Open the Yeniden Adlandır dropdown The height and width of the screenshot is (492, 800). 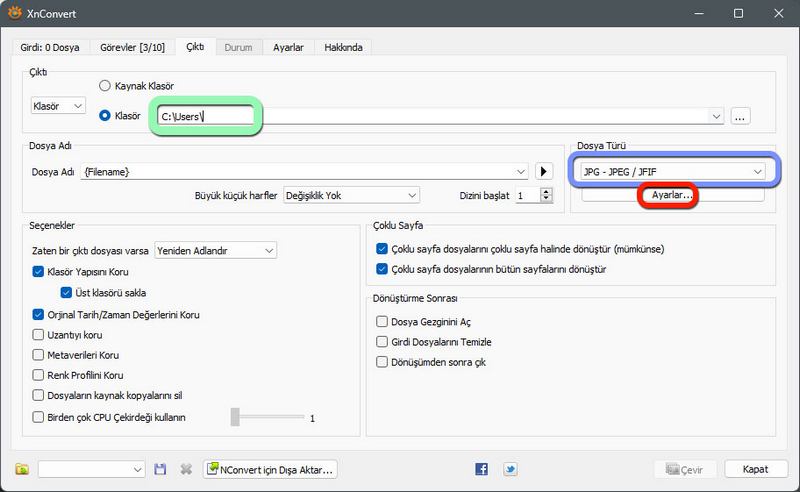point(215,251)
